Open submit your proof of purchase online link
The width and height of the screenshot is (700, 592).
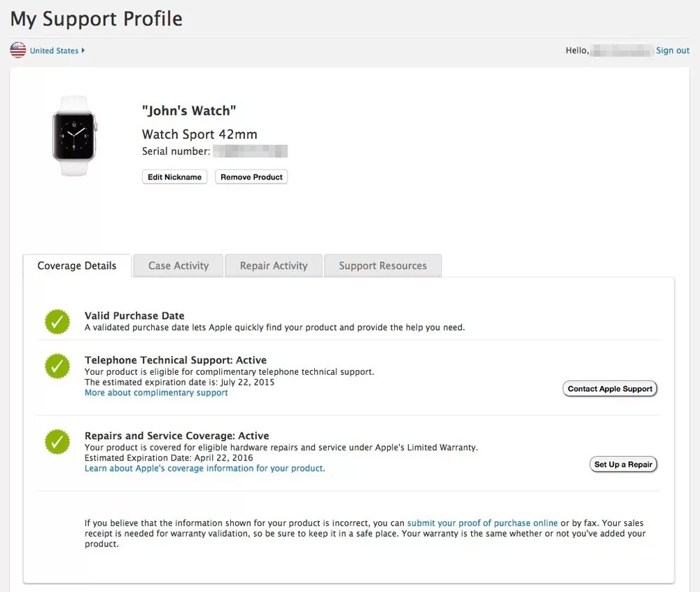(482, 523)
